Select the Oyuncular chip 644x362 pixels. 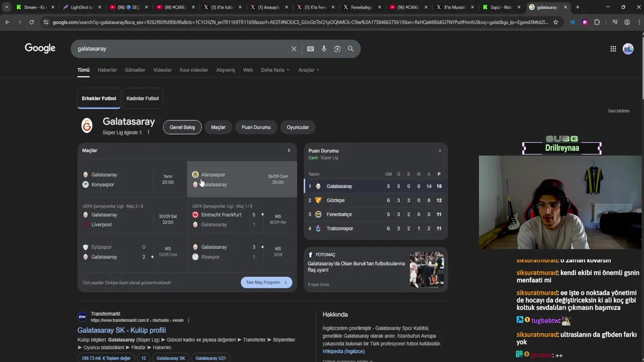pyautogui.click(x=298, y=127)
